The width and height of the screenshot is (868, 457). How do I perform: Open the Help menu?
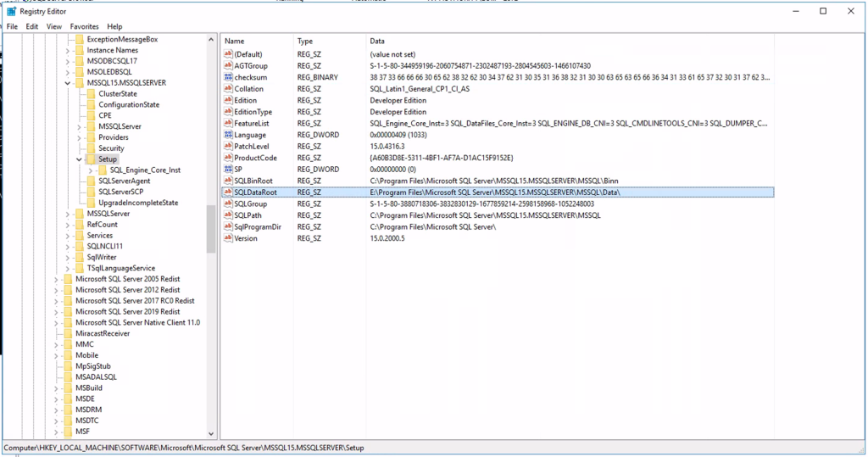114,26
